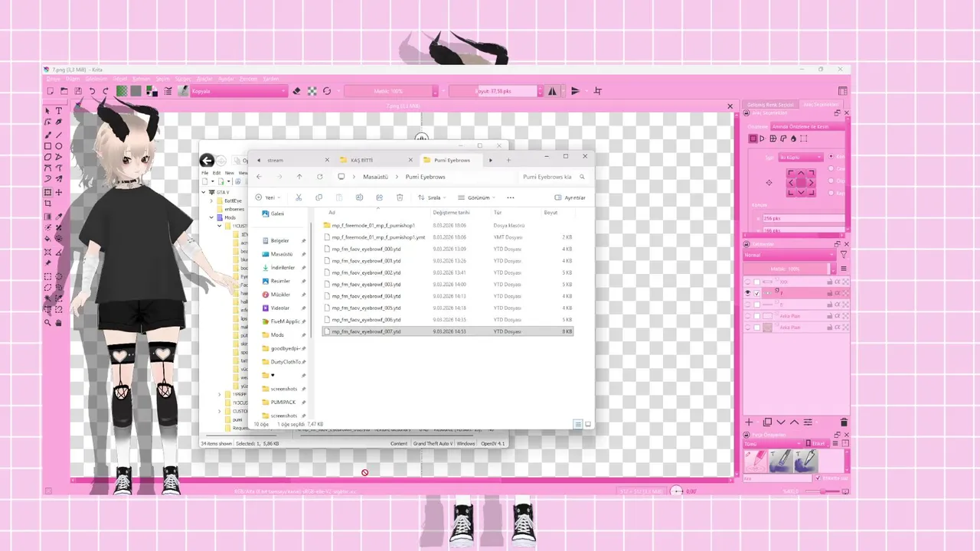Collapse the Mods tree node in OpenIV
The image size is (980, 551).
(x=211, y=217)
